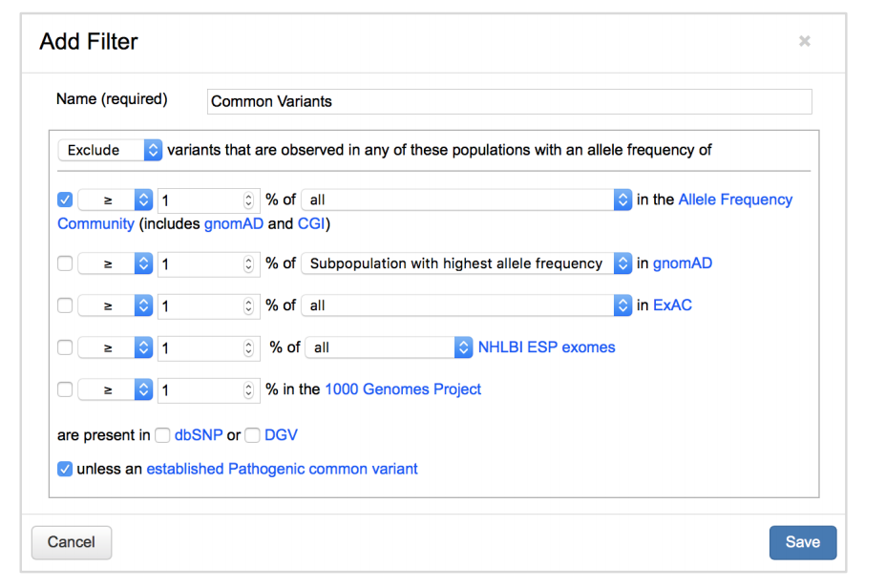Click the Name field containing Common Variants
Screen dimensions: 886x588
510,102
